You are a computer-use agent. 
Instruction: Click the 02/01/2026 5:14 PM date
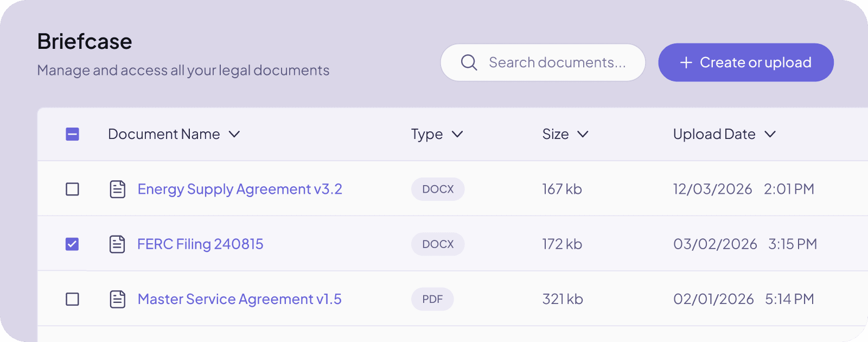point(744,299)
